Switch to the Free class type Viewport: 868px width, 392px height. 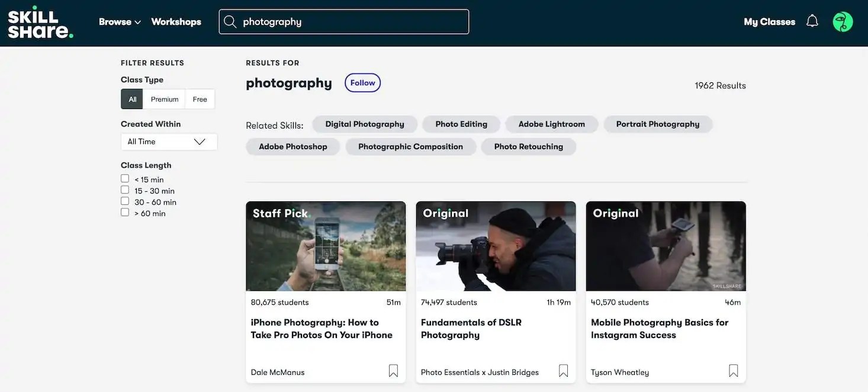[x=200, y=99]
